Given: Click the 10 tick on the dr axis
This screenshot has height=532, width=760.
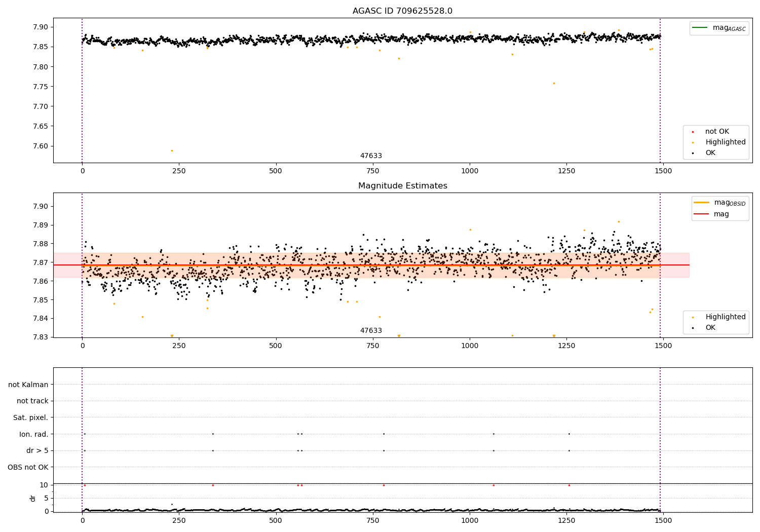Looking at the screenshot, I should [44, 485].
